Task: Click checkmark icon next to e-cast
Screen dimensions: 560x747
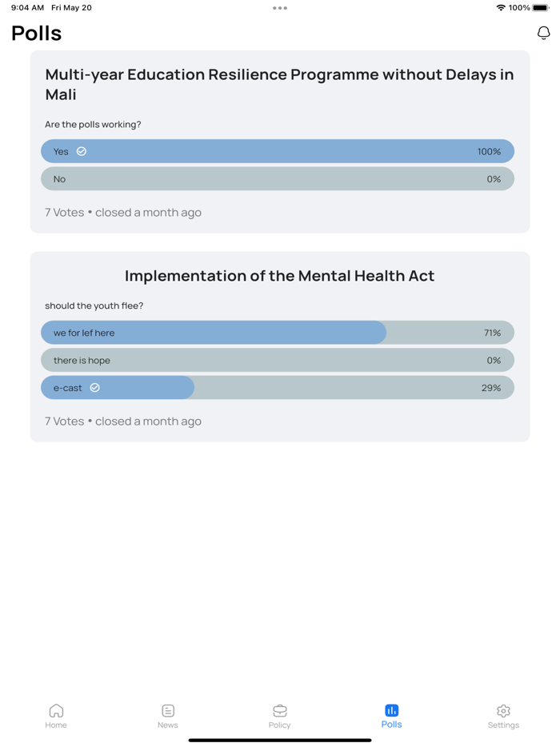Action: 94,388
